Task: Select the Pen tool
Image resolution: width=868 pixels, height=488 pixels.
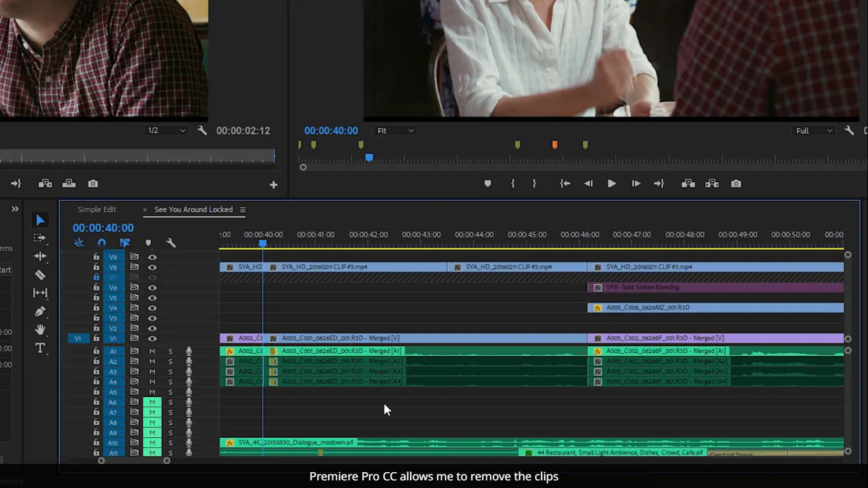Action: click(40, 311)
